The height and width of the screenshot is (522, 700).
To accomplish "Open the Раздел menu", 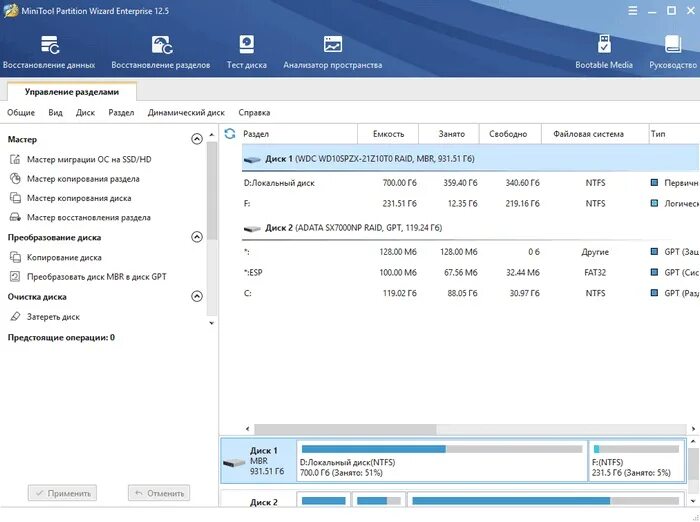I will point(121,113).
